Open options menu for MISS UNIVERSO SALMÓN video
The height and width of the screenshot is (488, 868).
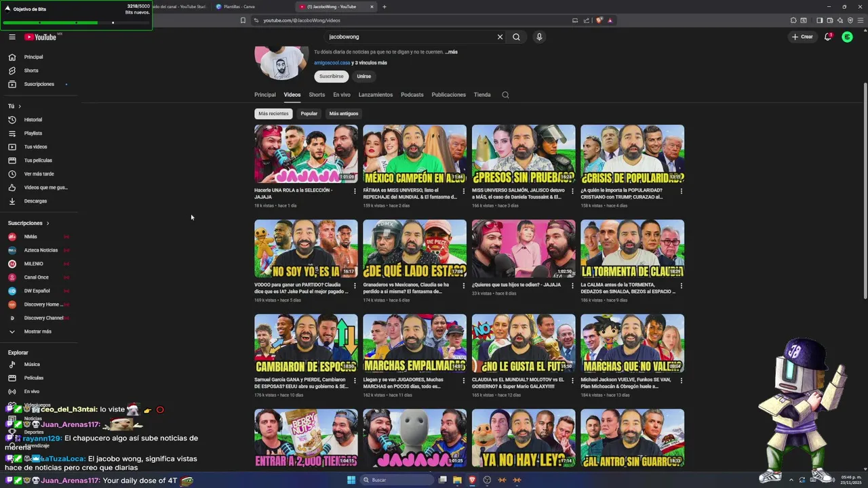click(572, 191)
